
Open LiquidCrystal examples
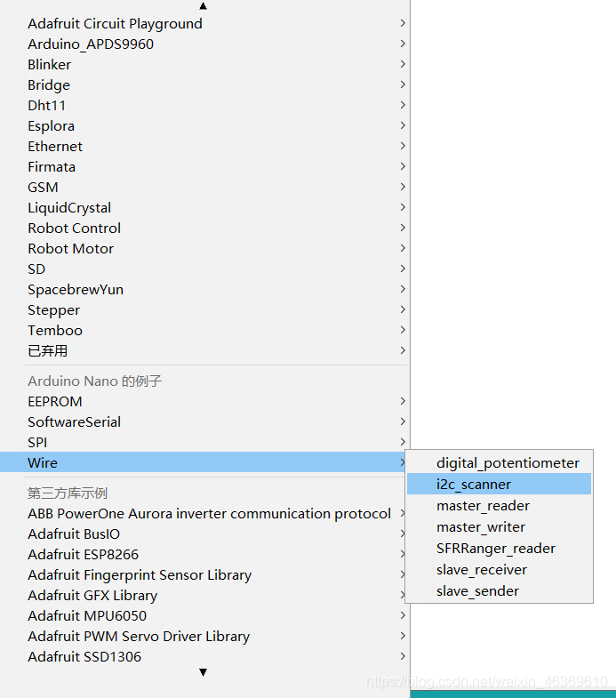coord(204,208)
